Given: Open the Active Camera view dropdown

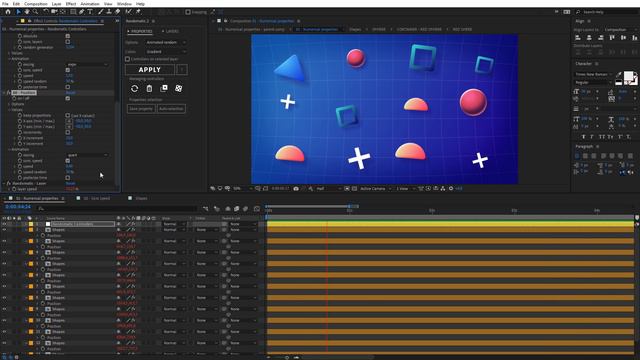Looking at the screenshot, I should [x=375, y=189].
